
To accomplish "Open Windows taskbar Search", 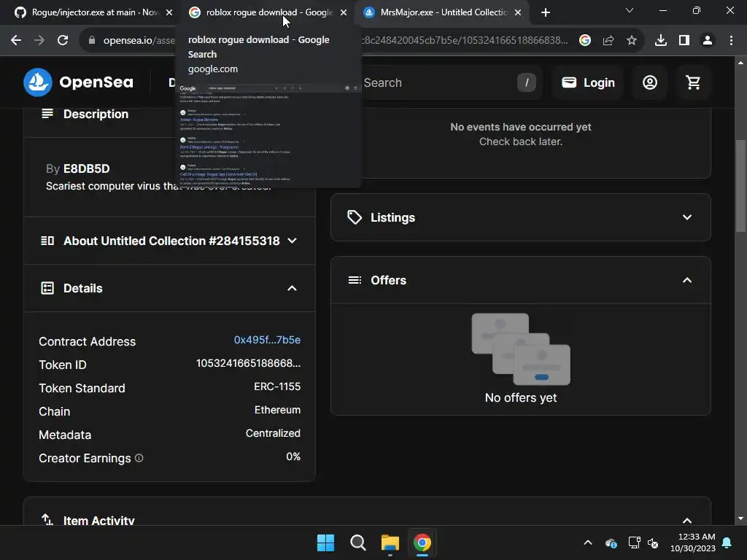I will pos(357,542).
